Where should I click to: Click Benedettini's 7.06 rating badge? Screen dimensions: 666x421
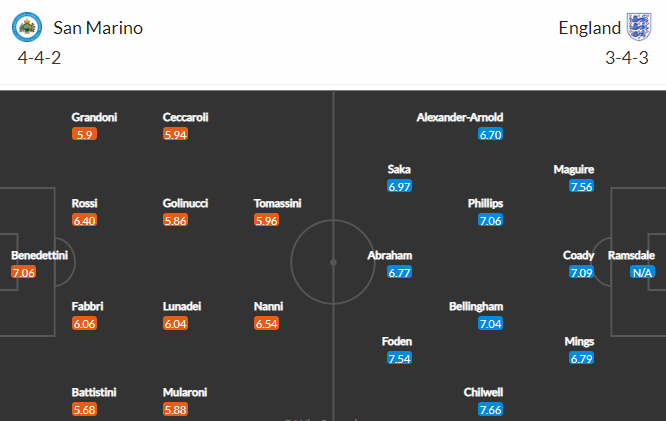[23, 272]
